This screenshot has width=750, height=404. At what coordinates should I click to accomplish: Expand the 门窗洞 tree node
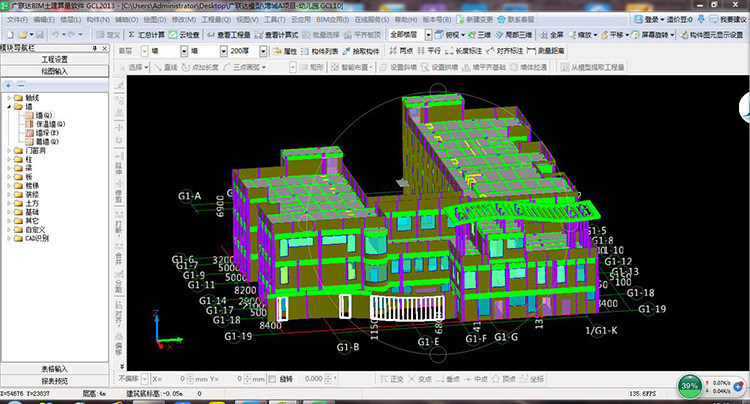pos(9,151)
